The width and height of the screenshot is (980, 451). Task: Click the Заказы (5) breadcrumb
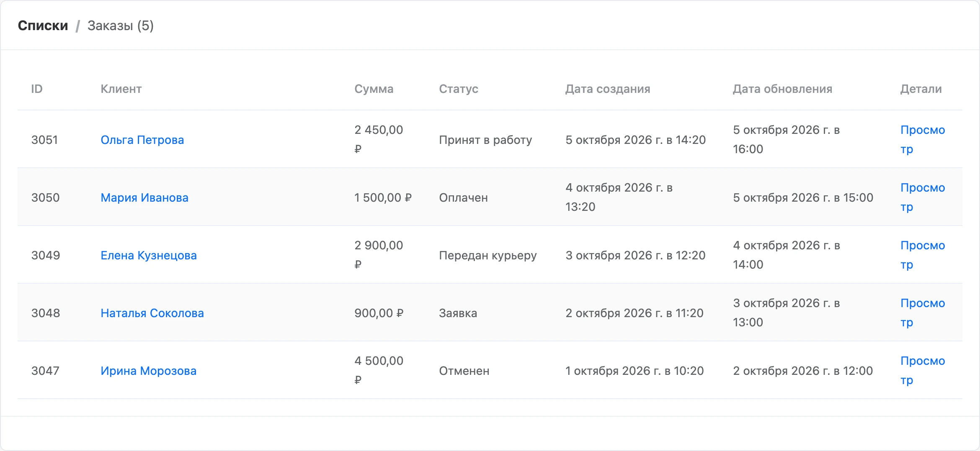click(121, 26)
